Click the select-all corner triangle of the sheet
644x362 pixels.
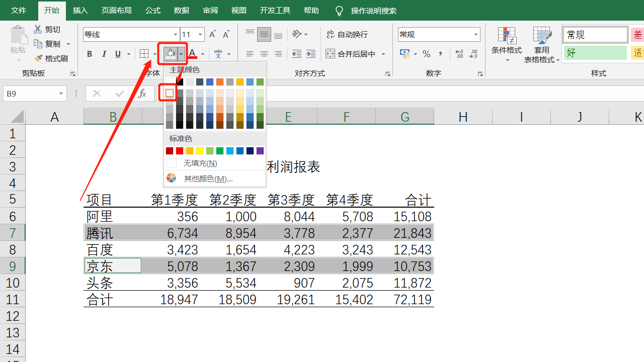tap(18, 117)
